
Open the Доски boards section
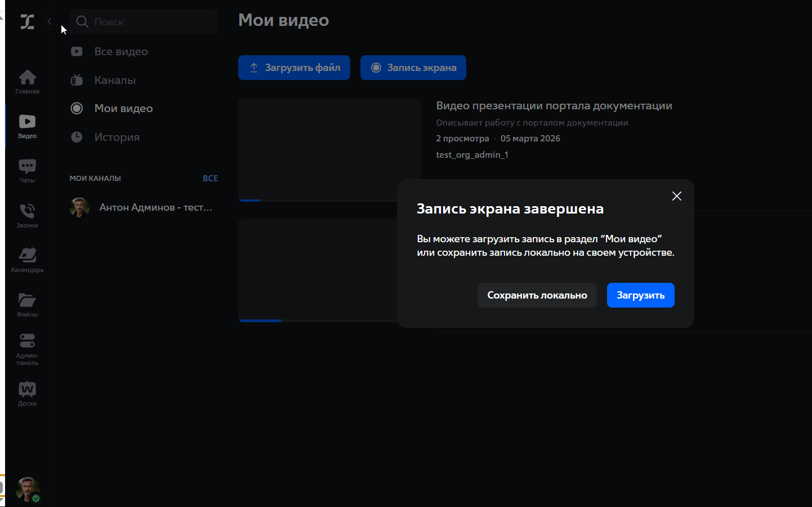pyautogui.click(x=27, y=394)
